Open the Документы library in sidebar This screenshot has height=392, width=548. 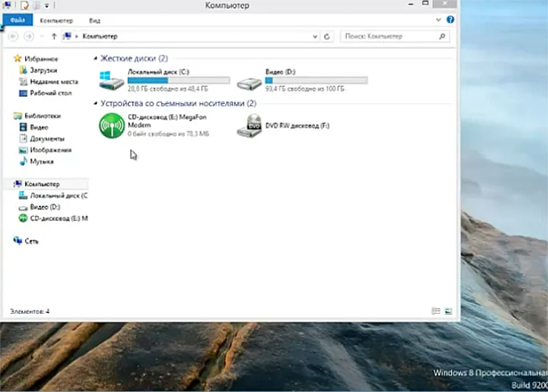(x=47, y=139)
